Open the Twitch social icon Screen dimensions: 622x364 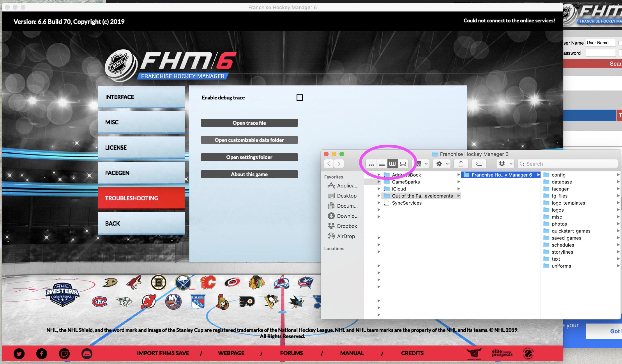pos(64,354)
